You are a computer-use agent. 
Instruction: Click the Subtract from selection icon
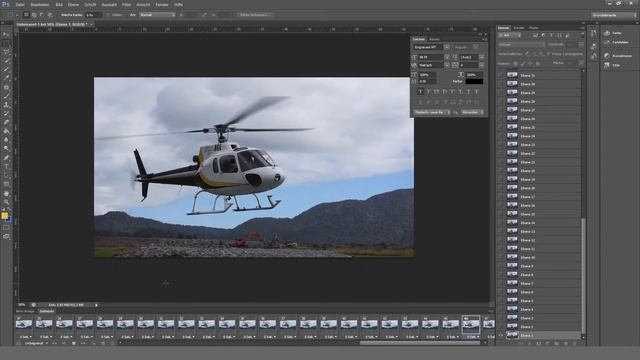[42, 15]
